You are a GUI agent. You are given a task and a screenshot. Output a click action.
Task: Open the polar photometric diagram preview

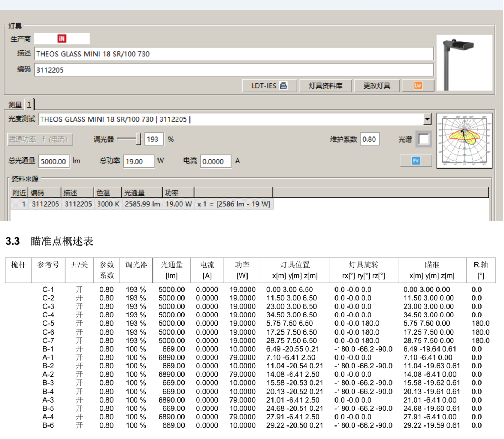tap(464, 141)
